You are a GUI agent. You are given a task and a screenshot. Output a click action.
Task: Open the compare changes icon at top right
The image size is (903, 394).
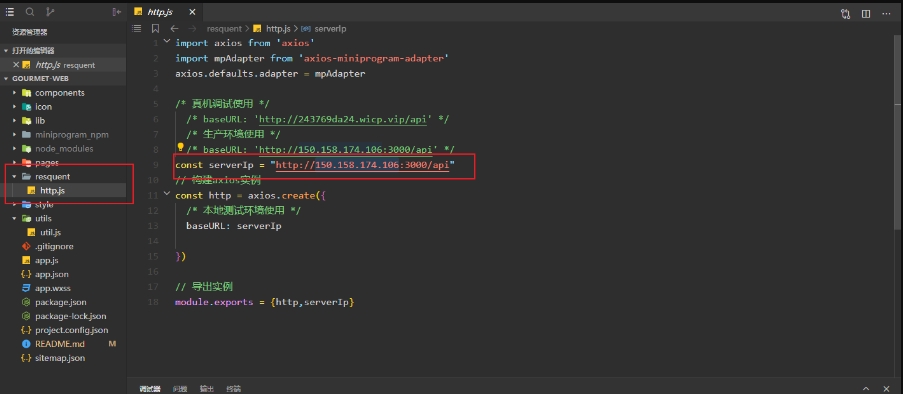(845, 14)
